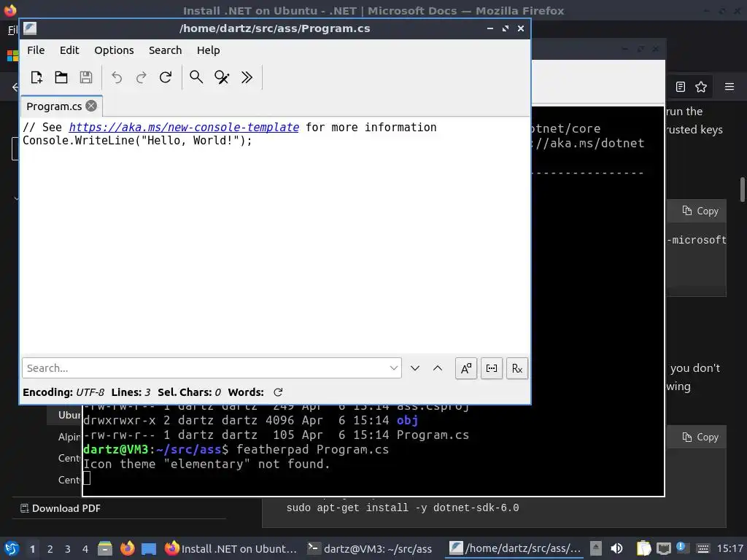Select the Program.cs tab
Image resolution: width=747 pixels, height=560 pixels.
(54, 106)
